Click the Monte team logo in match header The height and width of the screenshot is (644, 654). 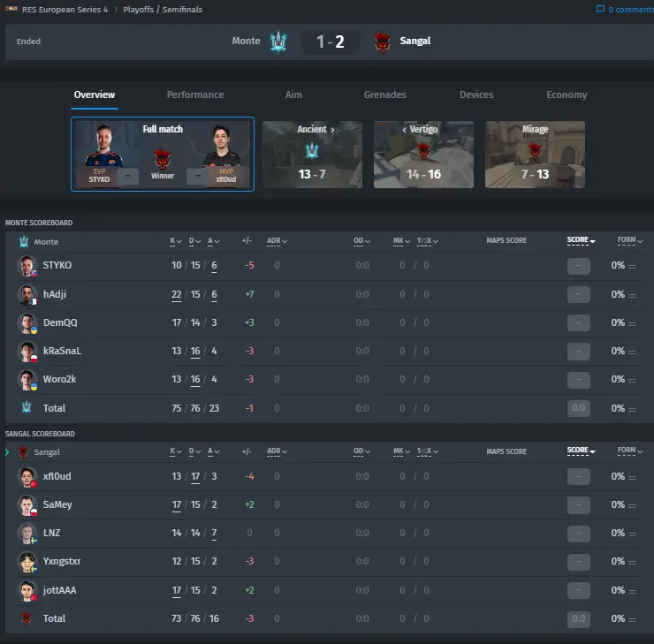click(278, 42)
